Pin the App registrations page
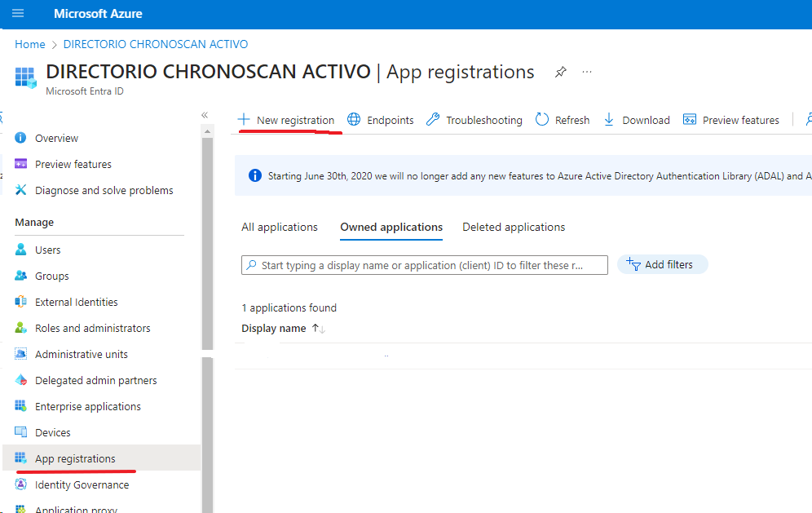Image resolution: width=812 pixels, height=513 pixels. point(560,72)
